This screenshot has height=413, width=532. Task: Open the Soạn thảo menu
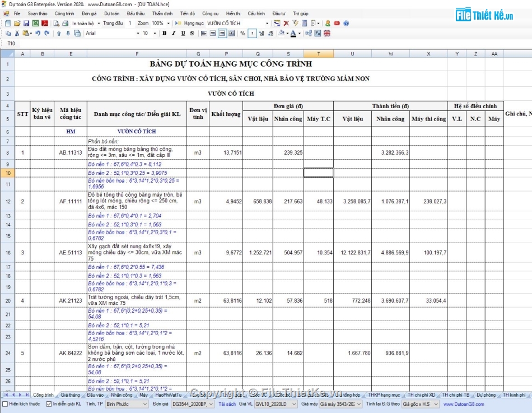pyautogui.click(x=38, y=13)
